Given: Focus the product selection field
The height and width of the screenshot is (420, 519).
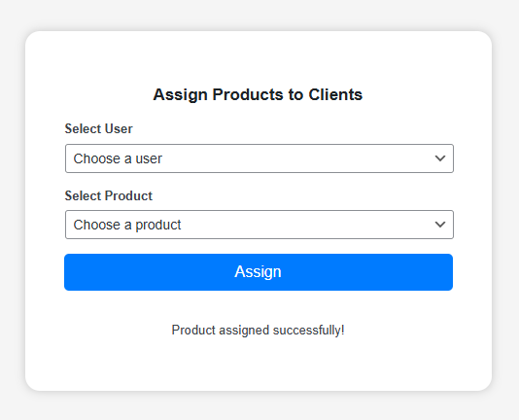Looking at the screenshot, I should point(259,225).
